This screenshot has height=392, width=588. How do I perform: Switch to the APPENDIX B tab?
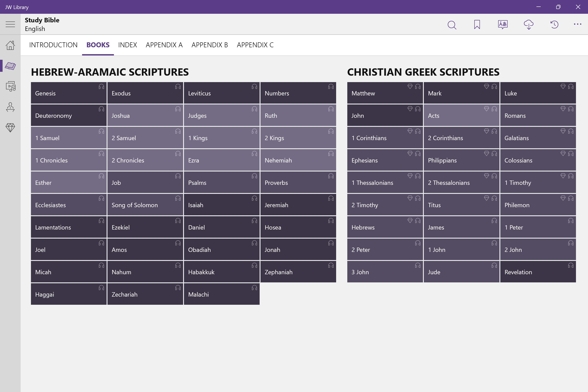(x=210, y=45)
